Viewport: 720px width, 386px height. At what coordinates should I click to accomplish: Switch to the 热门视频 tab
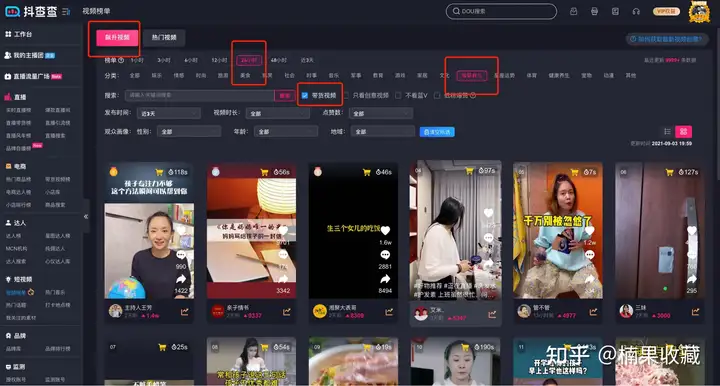(x=164, y=38)
